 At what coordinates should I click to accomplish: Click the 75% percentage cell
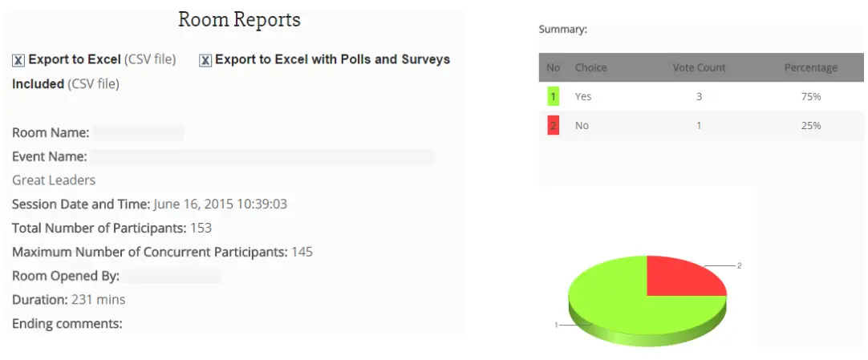point(810,97)
